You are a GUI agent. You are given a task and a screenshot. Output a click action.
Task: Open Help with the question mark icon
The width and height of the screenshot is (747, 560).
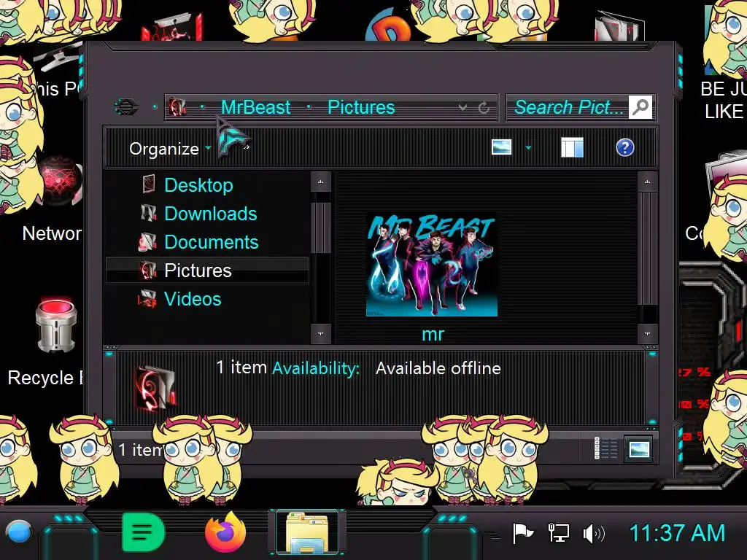(624, 147)
